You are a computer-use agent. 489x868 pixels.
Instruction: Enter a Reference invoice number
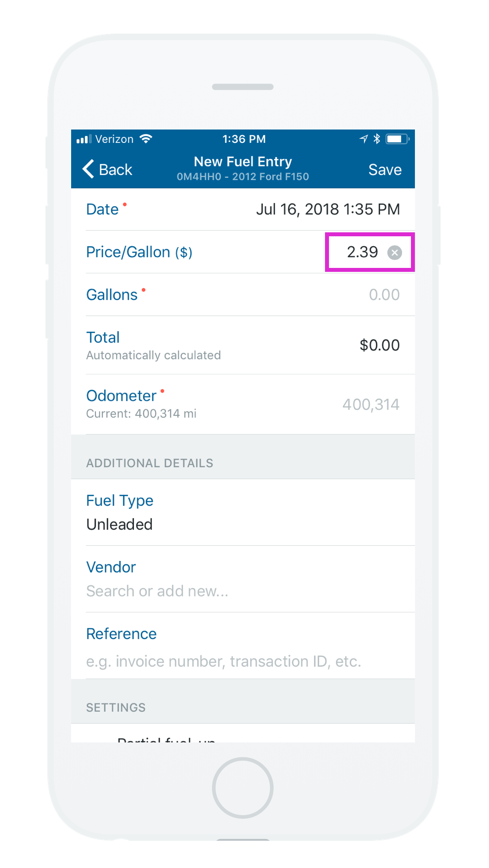[223, 661]
